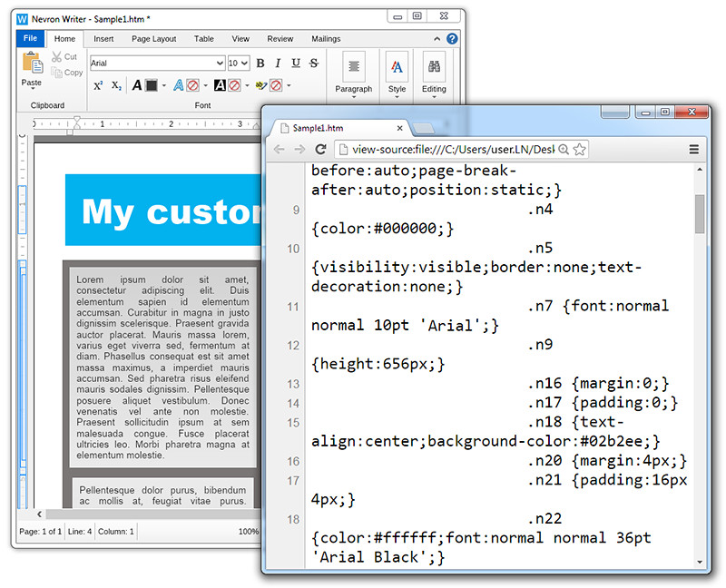Click the black font color swatch
The height and width of the screenshot is (588, 726).
(x=151, y=85)
